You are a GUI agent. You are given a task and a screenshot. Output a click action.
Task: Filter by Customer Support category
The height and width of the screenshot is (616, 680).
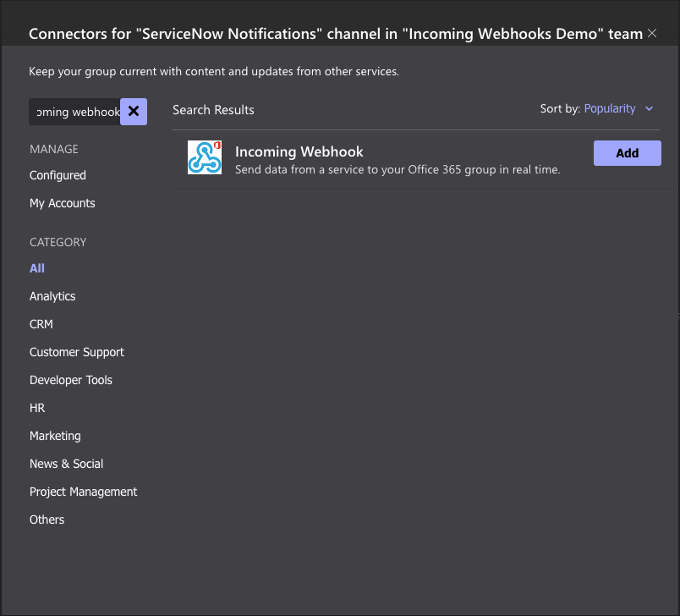tap(76, 352)
